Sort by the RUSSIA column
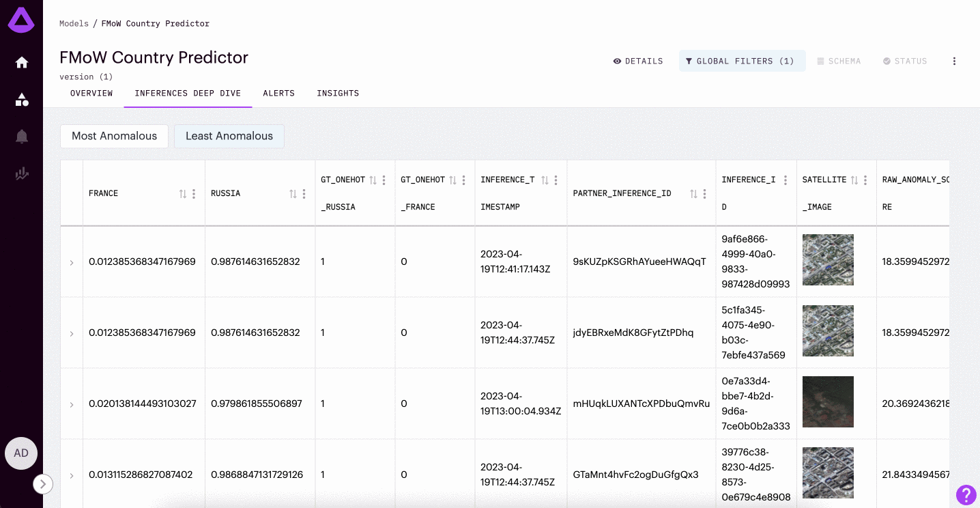This screenshot has width=980, height=508. pos(293,194)
